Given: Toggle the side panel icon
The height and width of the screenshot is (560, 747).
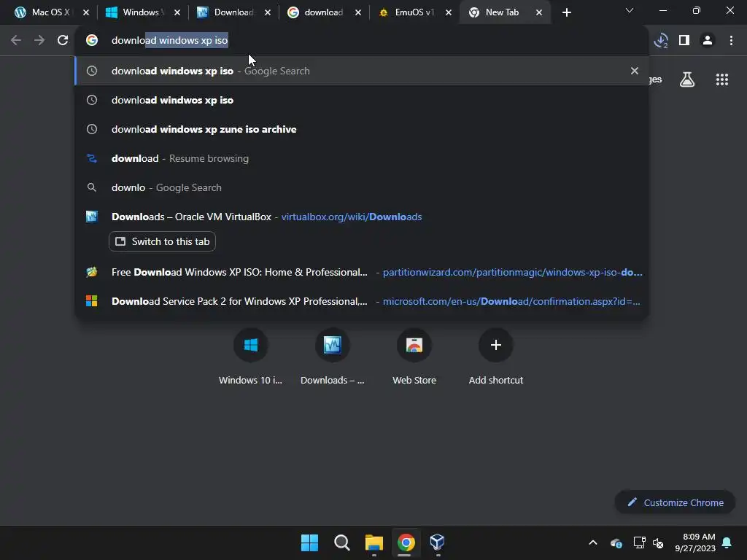Looking at the screenshot, I should pyautogui.click(x=684, y=41).
